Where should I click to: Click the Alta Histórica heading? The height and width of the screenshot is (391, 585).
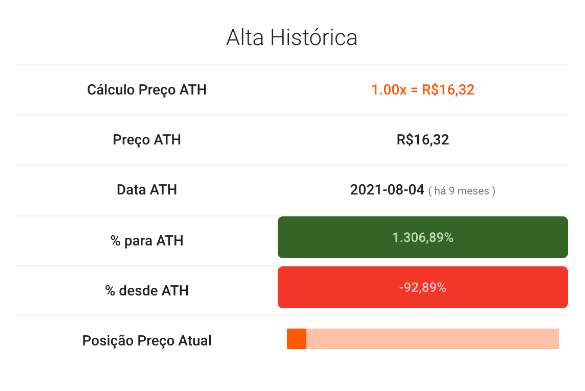(x=292, y=37)
